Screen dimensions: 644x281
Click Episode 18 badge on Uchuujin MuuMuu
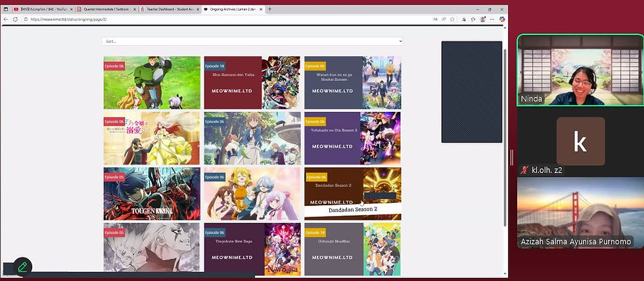315,232
